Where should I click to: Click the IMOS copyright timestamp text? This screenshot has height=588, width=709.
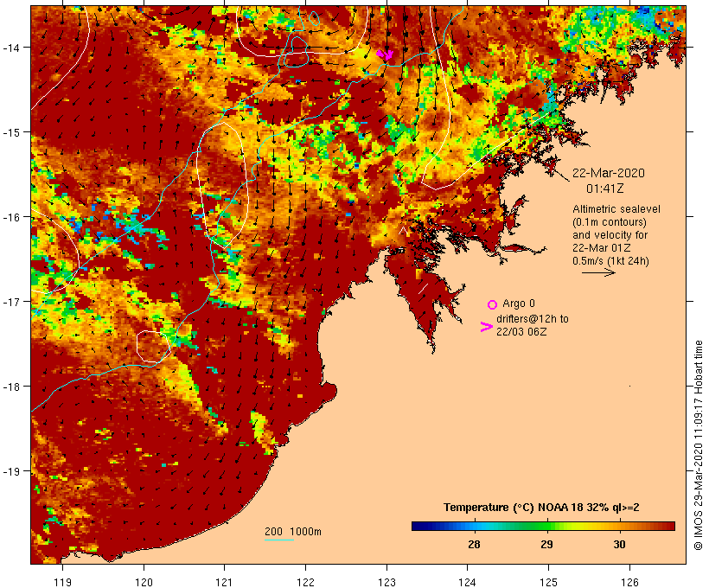(x=699, y=445)
